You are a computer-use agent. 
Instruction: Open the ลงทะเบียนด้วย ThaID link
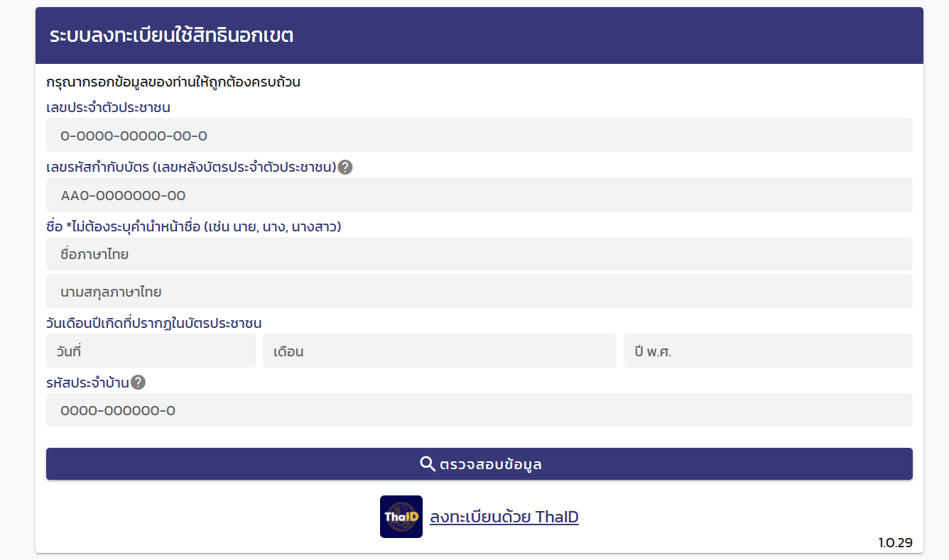click(x=504, y=517)
